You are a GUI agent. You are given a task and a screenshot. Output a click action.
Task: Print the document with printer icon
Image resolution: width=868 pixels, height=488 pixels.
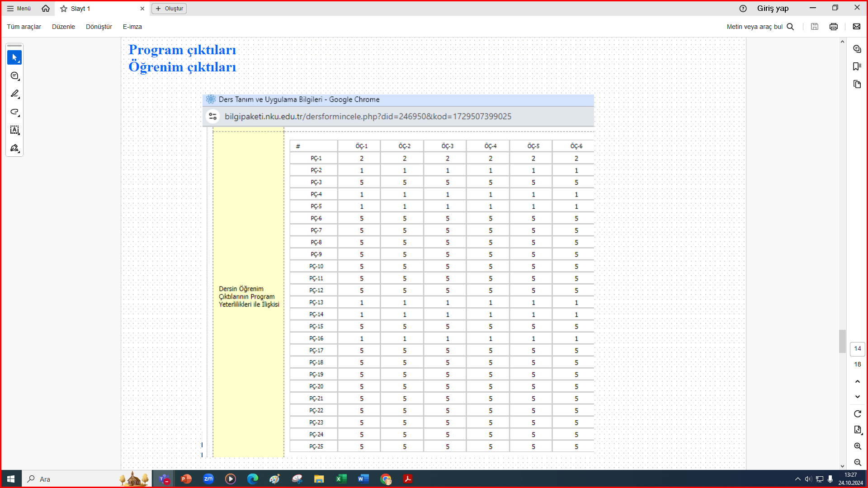(834, 27)
